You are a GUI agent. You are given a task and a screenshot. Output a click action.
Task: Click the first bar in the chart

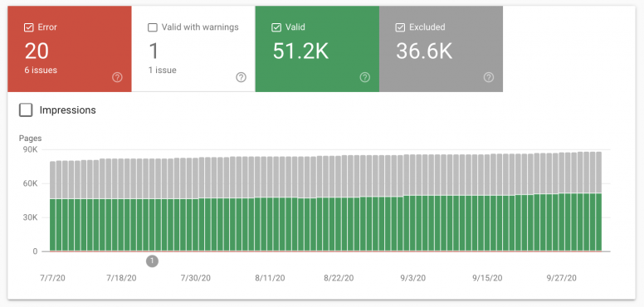pyautogui.click(x=52, y=206)
